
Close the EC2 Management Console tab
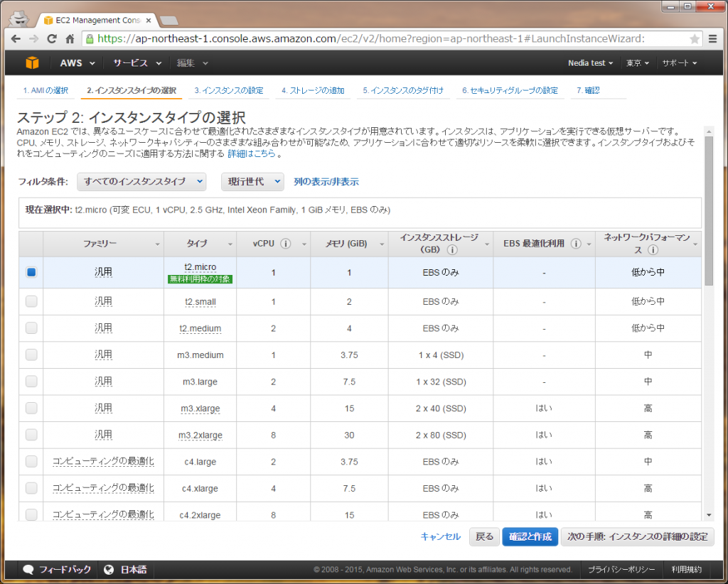[148, 21]
